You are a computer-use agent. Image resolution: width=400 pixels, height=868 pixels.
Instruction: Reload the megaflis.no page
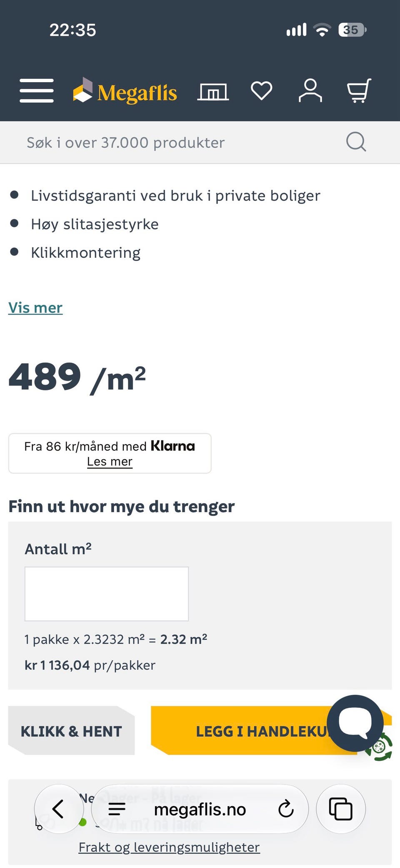click(x=286, y=809)
